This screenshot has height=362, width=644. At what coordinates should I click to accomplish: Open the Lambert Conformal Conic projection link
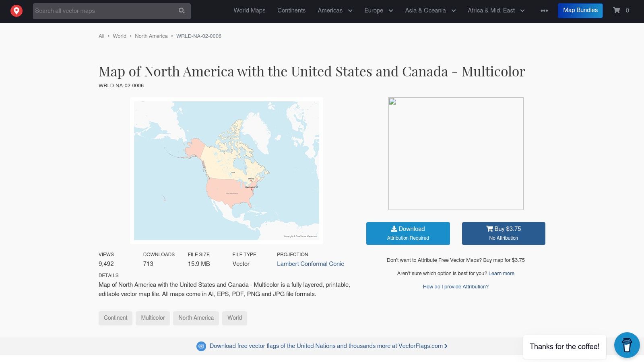[x=310, y=264]
